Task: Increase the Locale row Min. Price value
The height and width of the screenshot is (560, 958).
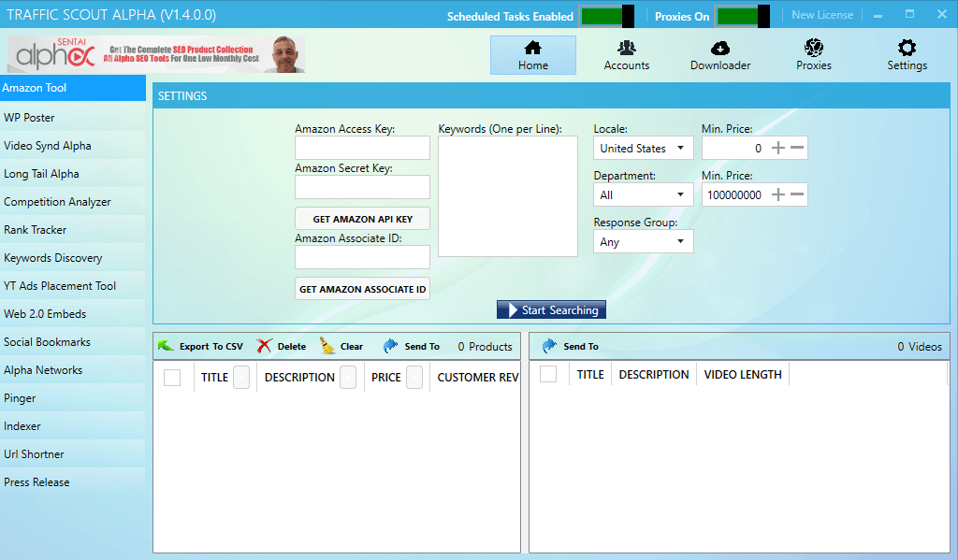Action: click(x=777, y=148)
